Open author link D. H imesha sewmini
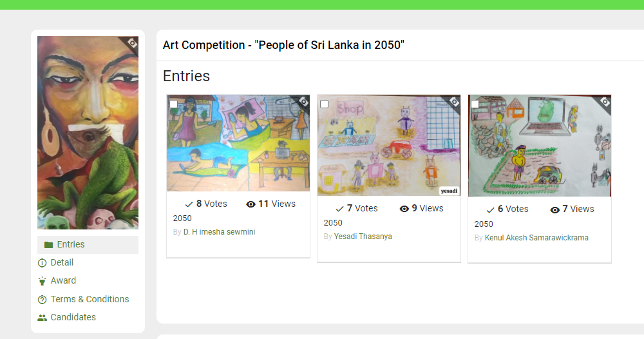Viewport: 644px width, 339px height. point(219,232)
